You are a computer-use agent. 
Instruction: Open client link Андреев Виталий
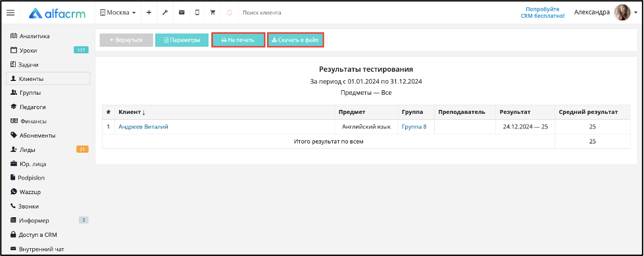click(x=143, y=127)
